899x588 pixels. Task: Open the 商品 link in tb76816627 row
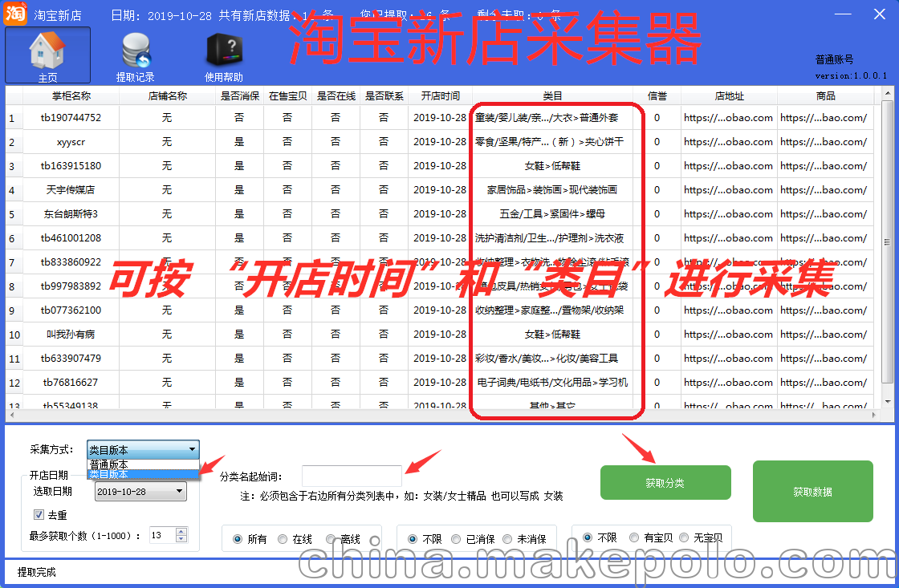pyautogui.click(x=824, y=383)
